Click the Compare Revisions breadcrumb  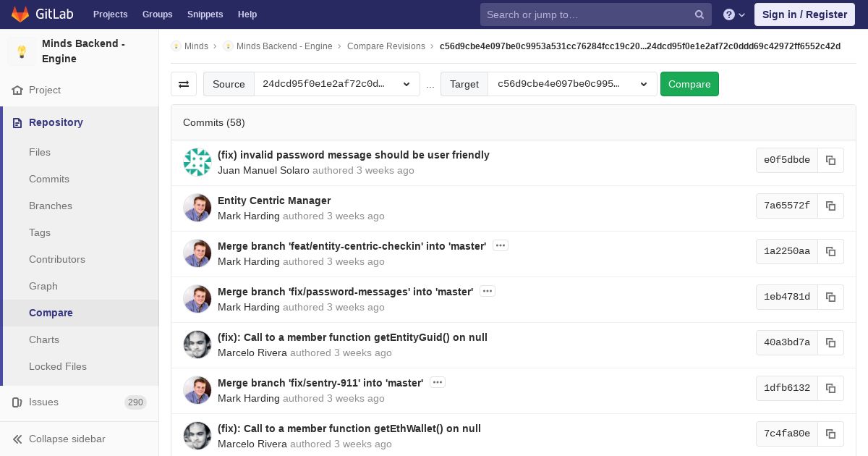[x=386, y=46]
